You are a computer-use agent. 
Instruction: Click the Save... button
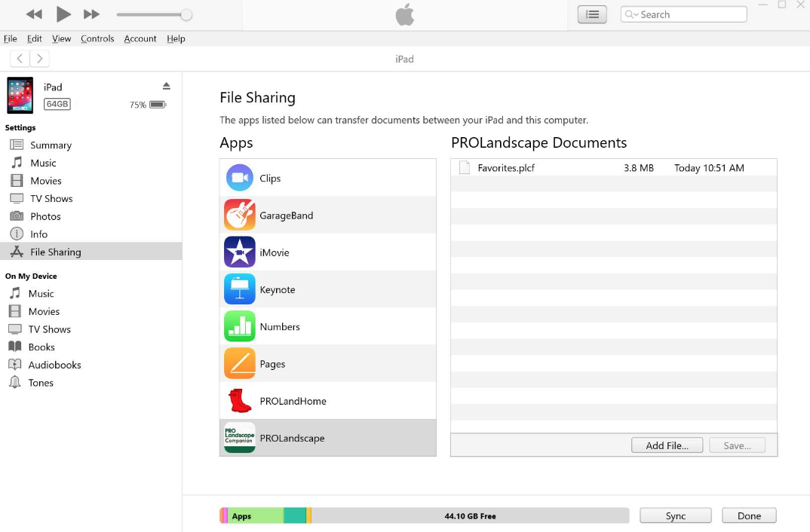pos(737,445)
